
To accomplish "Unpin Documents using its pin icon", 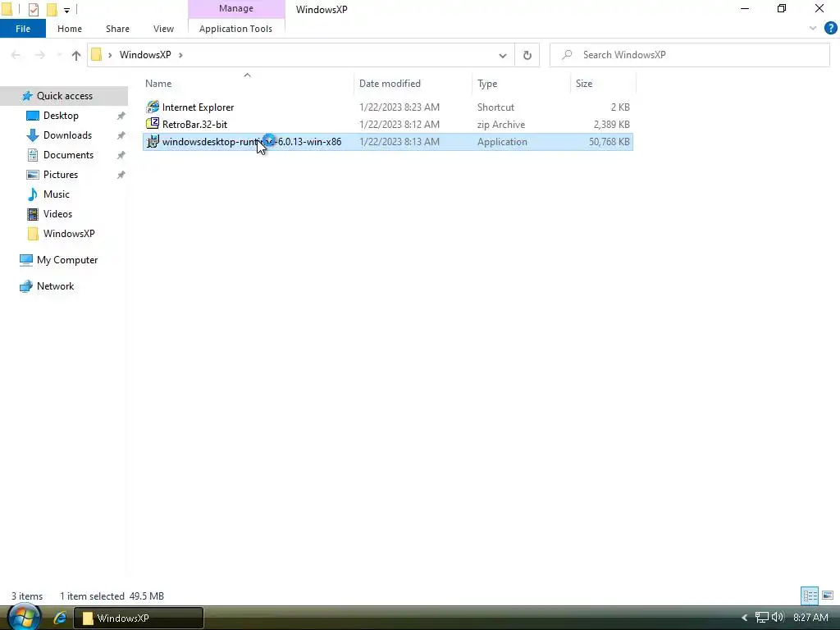I will click(x=121, y=155).
